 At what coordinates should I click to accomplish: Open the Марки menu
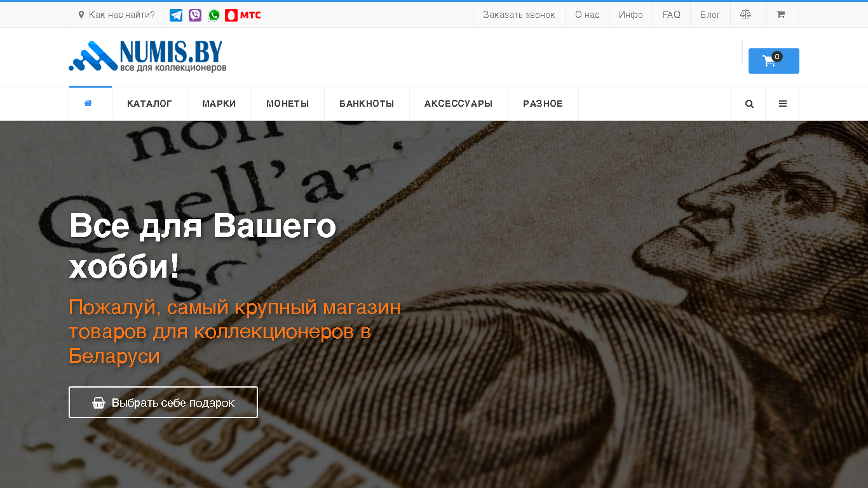coord(219,104)
